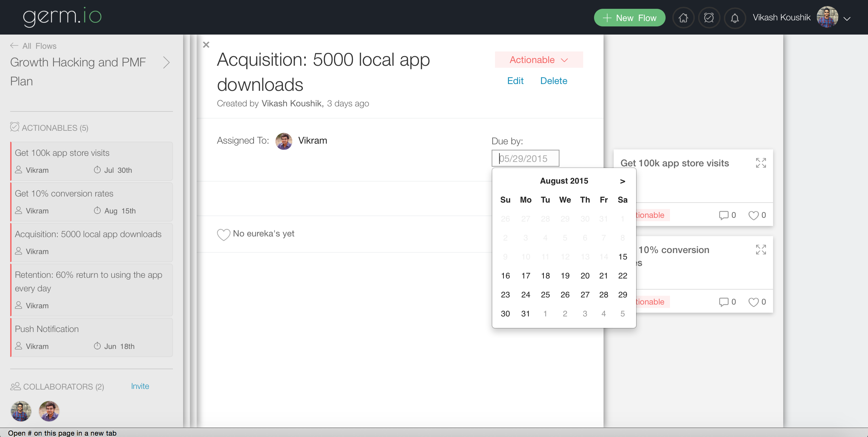The width and height of the screenshot is (868, 437).
Task: Expand the Get 100k app store visits card
Action: (x=761, y=163)
